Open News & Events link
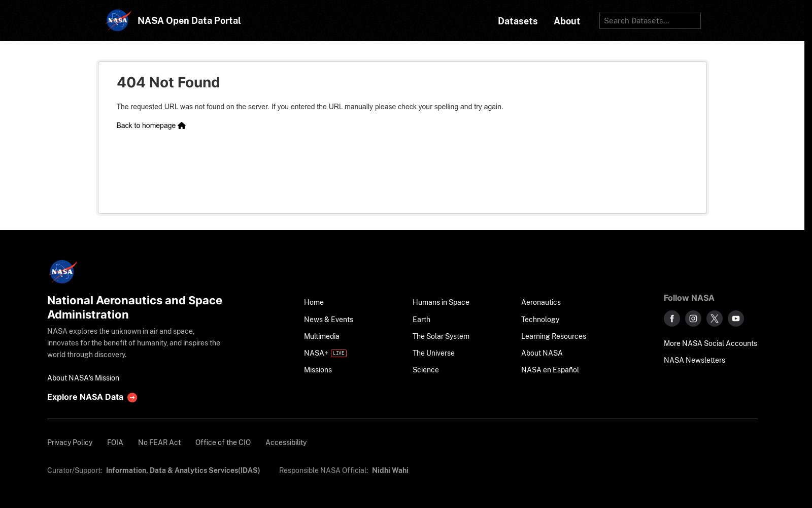 [x=328, y=320]
